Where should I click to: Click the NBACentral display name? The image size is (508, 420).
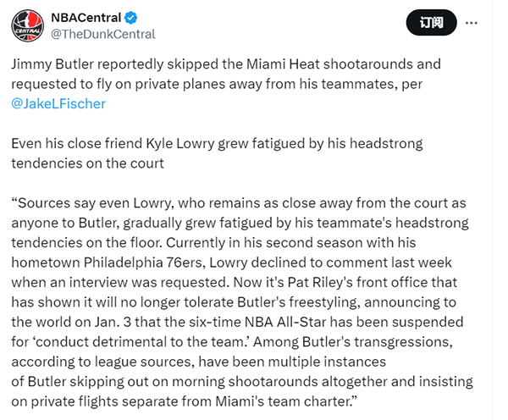click(86, 18)
